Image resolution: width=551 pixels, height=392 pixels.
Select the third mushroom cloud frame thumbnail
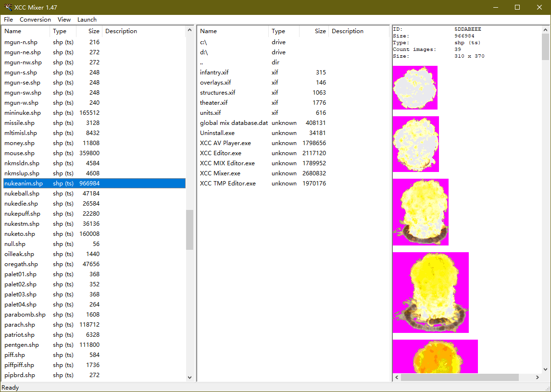coord(421,212)
